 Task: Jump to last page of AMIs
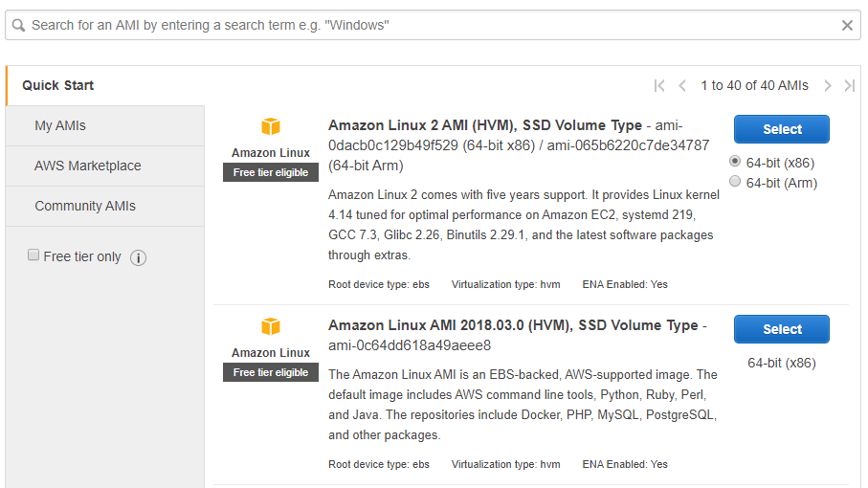point(850,86)
